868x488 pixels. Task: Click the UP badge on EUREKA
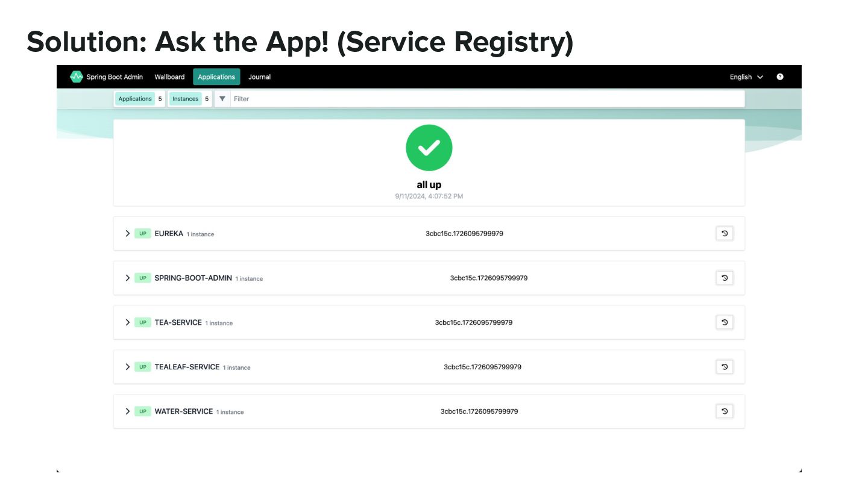click(x=143, y=234)
